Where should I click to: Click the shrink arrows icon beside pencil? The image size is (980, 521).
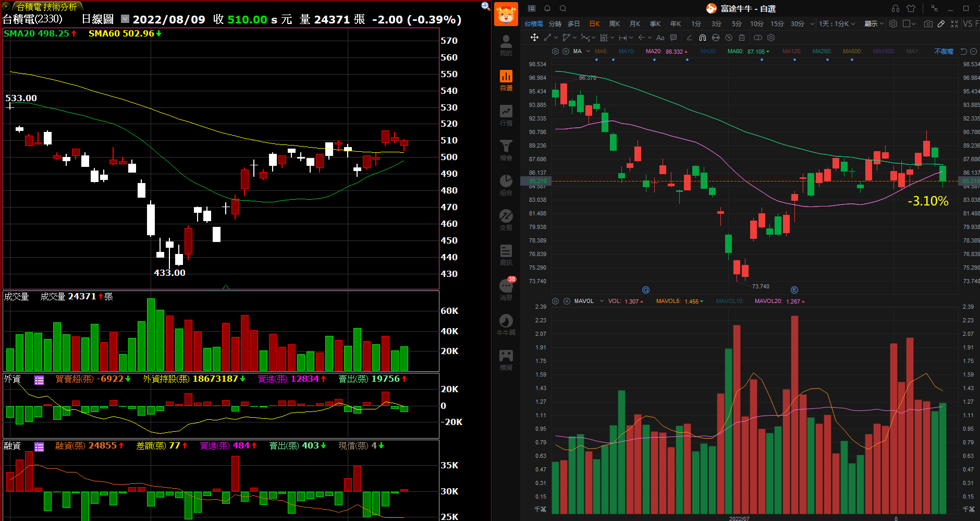pos(954,23)
